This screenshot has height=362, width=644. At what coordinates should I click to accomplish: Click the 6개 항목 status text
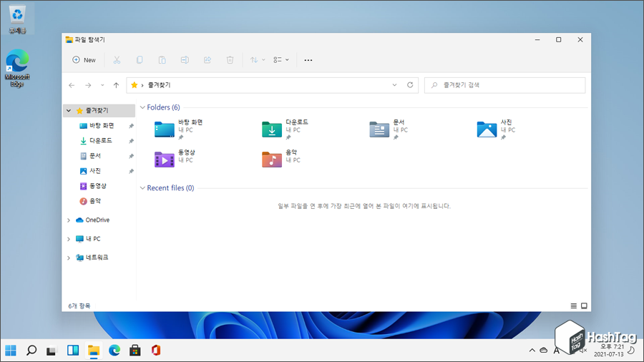coord(79,305)
